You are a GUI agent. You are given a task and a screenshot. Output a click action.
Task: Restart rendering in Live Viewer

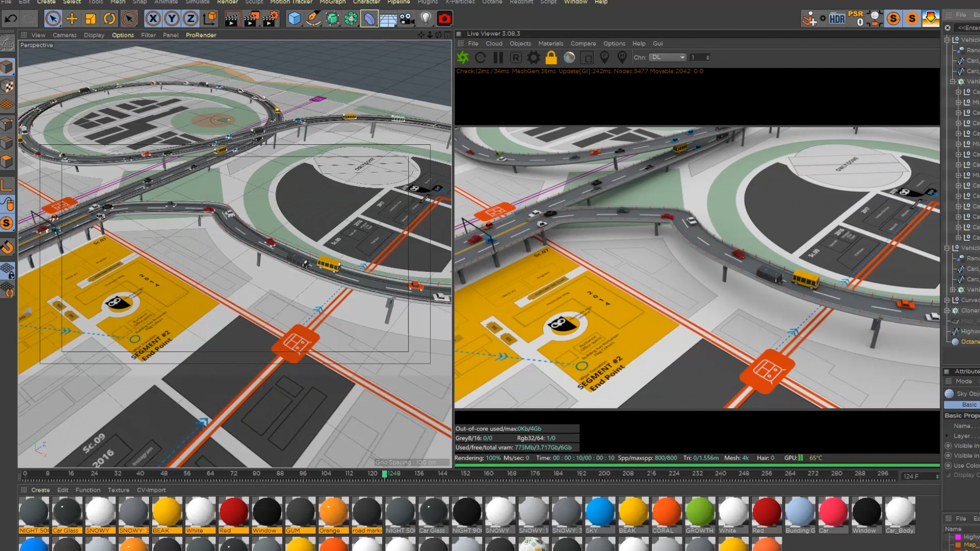[480, 58]
